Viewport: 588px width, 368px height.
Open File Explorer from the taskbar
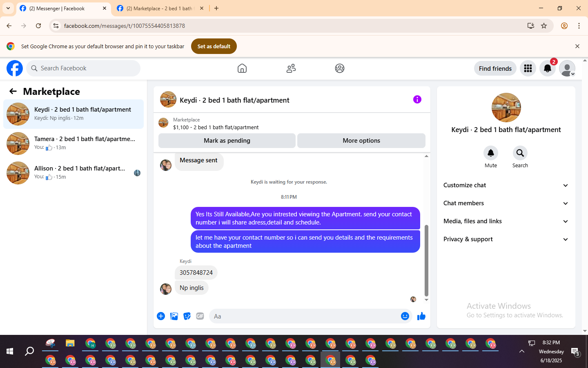[x=70, y=343]
